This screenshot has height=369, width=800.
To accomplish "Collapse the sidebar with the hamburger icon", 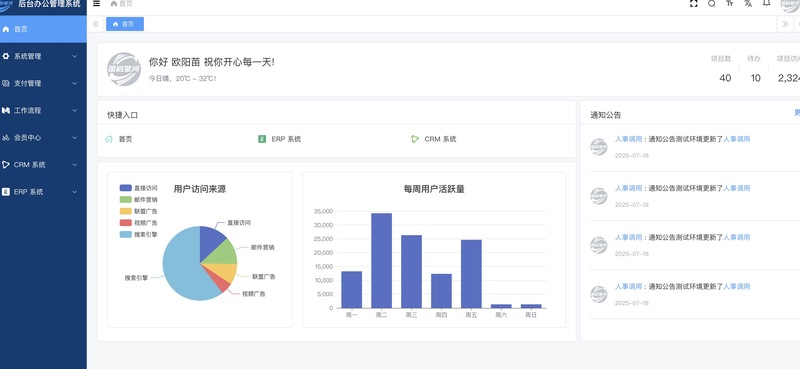I will (x=96, y=4).
